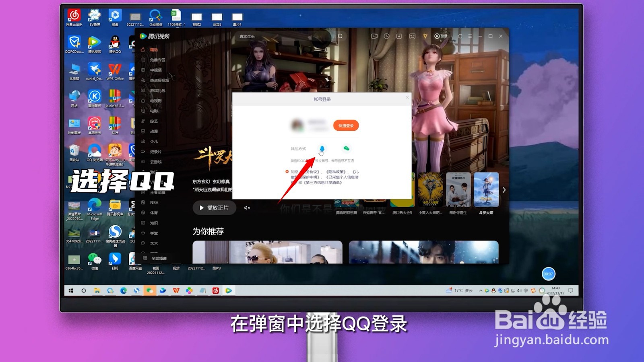The image size is (644, 362).
Task: Open viewing history via clock icon
Action: coord(387,36)
